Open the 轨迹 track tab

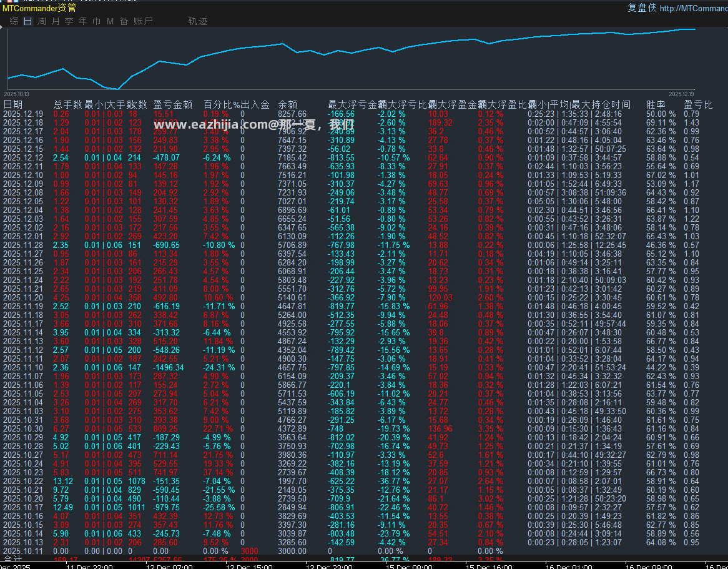click(x=198, y=21)
